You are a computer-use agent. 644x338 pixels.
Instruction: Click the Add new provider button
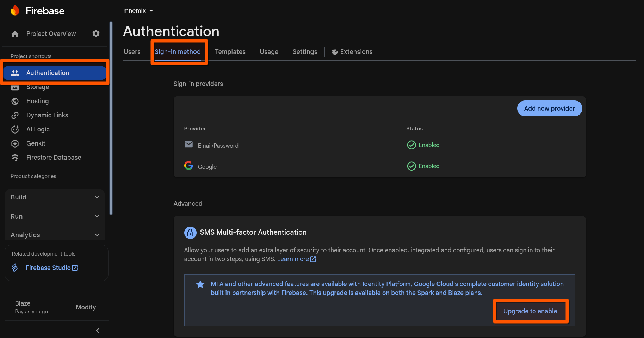point(549,108)
